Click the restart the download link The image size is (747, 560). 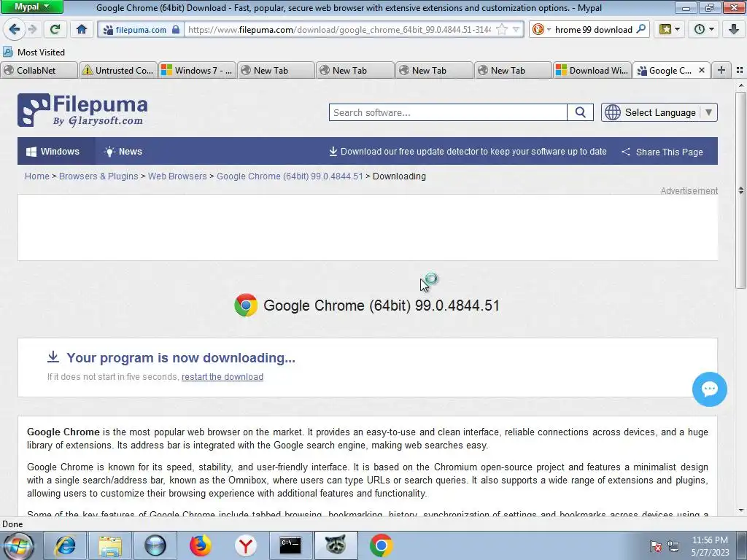coord(222,377)
